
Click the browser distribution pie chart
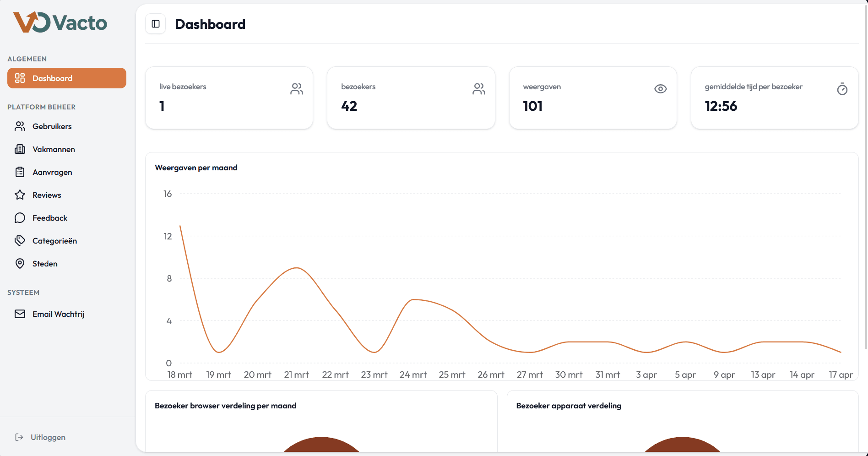click(x=321, y=445)
